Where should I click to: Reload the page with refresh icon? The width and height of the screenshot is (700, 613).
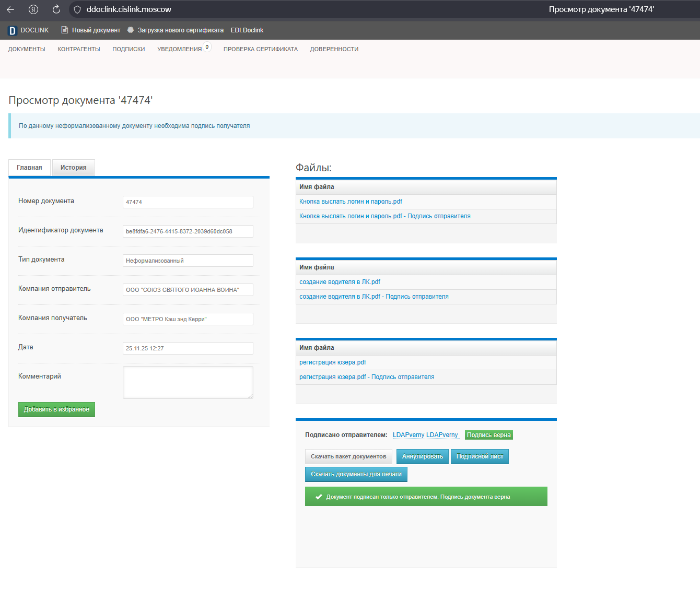click(x=56, y=9)
